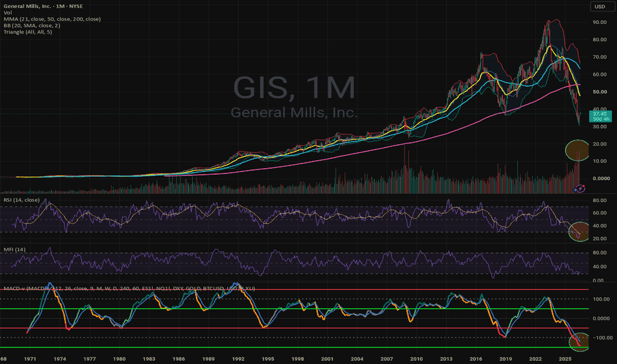Click the -100.00 level on MACD-v axis

click(x=602, y=338)
